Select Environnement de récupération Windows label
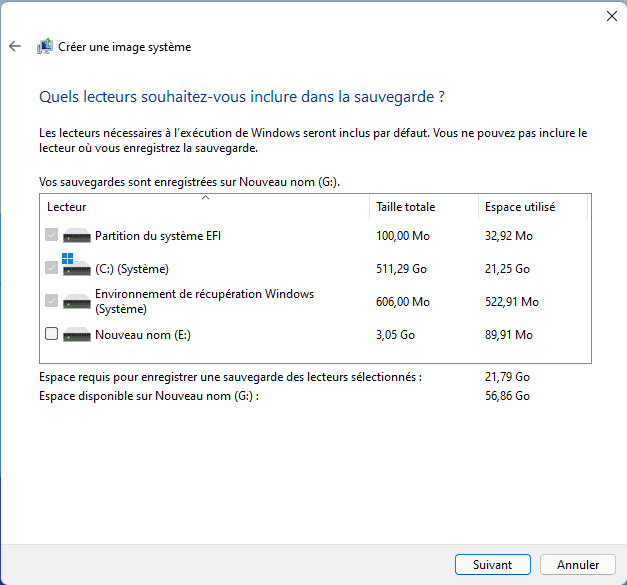This screenshot has width=627, height=585. tap(204, 301)
